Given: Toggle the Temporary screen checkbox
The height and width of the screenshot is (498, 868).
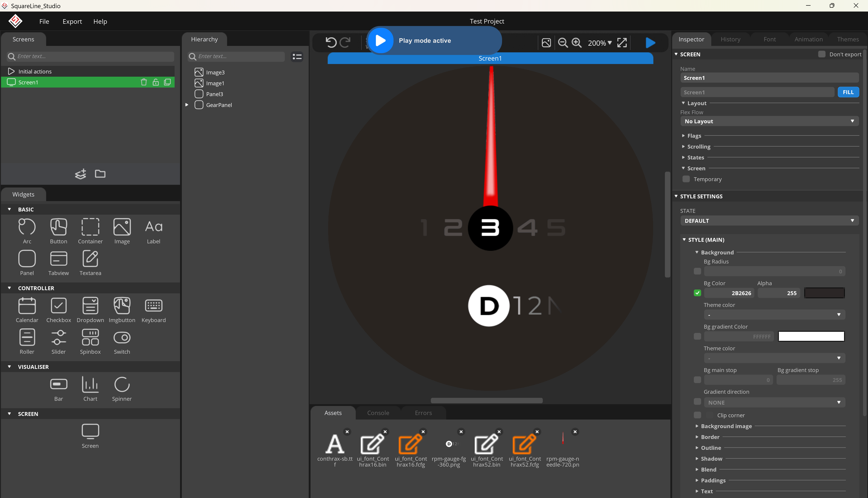Looking at the screenshot, I should click(x=686, y=179).
